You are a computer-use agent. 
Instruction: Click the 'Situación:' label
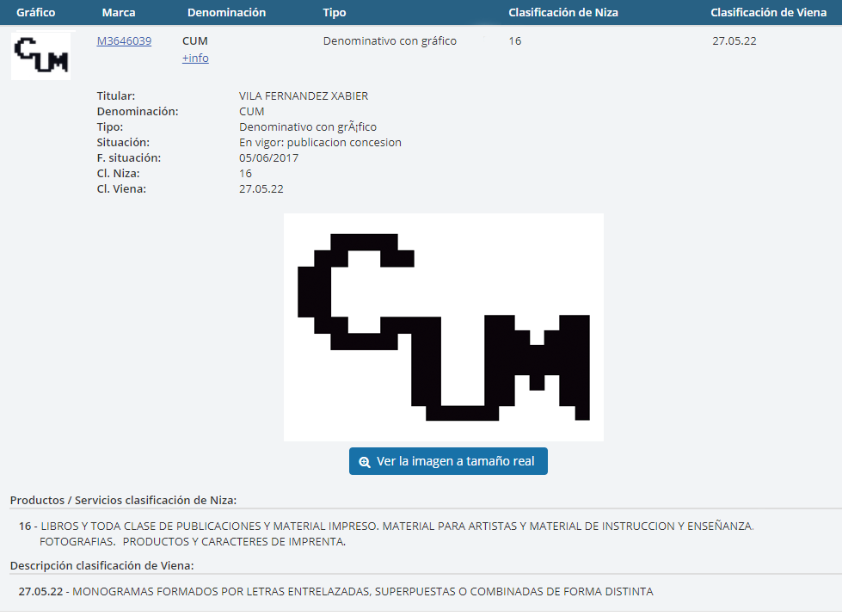[124, 142]
